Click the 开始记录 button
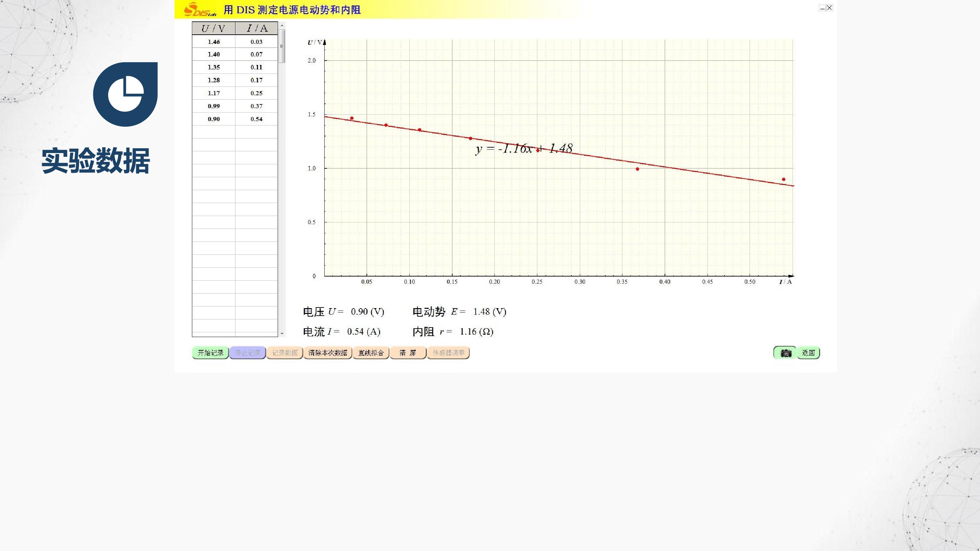This screenshot has height=551, width=980. click(x=210, y=353)
